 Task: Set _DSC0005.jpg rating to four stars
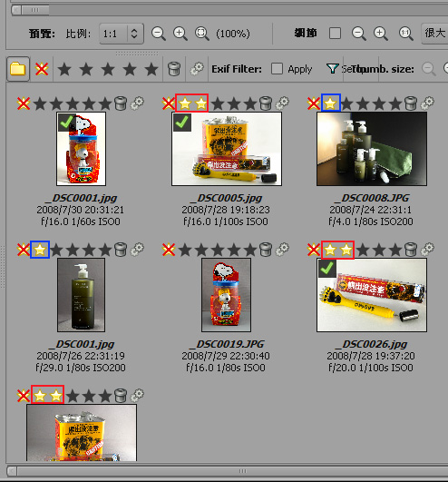tap(234, 103)
